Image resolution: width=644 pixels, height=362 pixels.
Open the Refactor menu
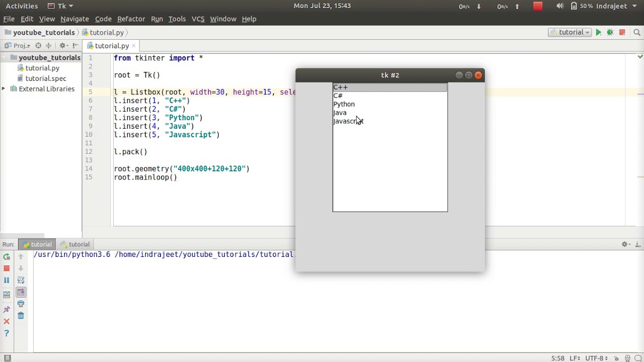click(x=131, y=19)
